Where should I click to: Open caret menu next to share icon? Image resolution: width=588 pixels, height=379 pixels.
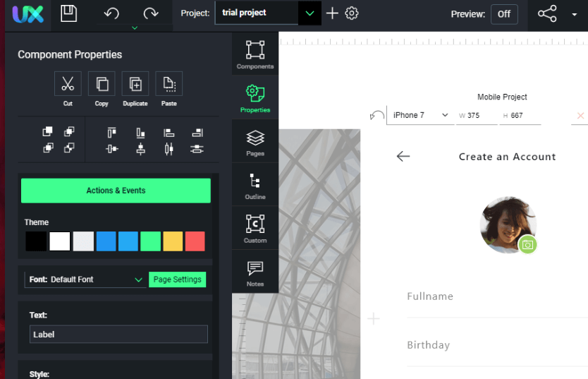point(574,15)
